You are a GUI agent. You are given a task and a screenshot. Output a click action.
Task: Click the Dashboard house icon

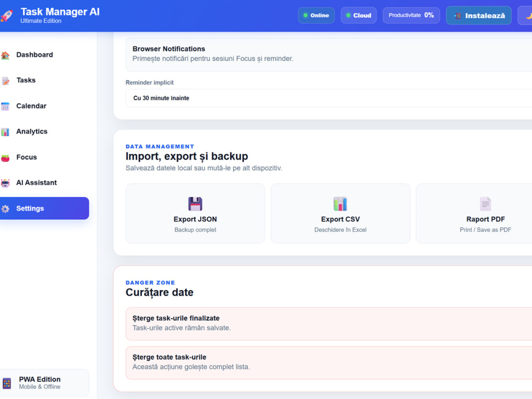click(x=5, y=55)
